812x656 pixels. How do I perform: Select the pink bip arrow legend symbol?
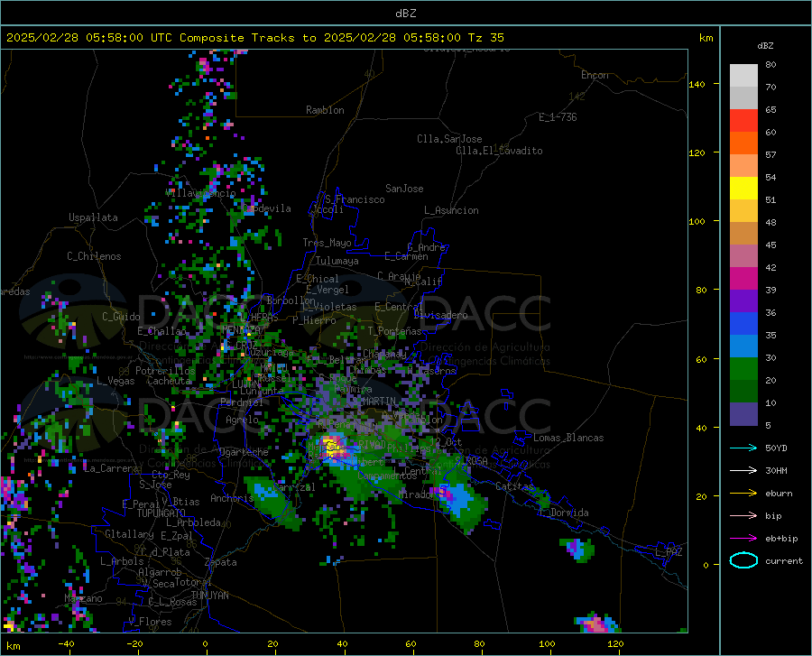pos(743,516)
